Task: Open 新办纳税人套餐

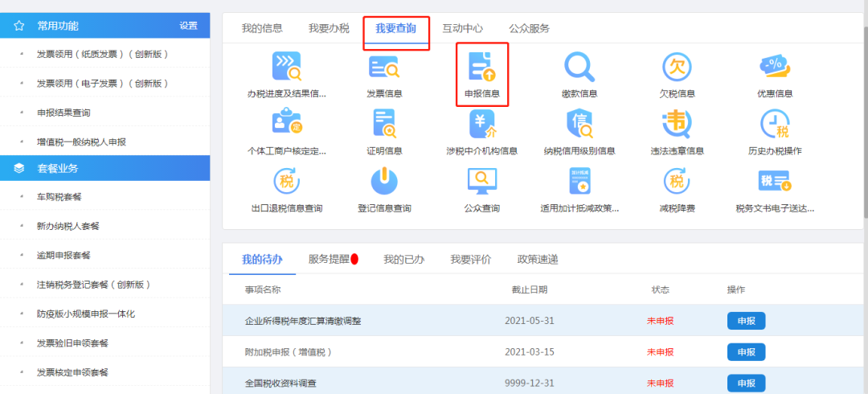Action: (x=68, y=226)
